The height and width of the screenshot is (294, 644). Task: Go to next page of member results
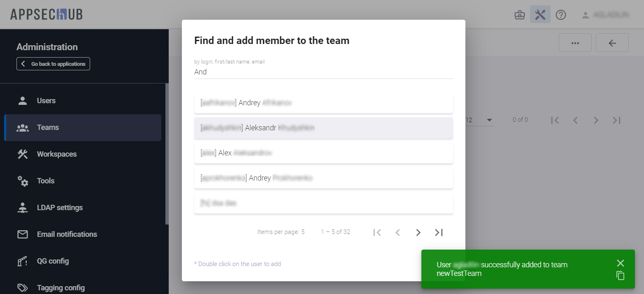click(418, 232)
